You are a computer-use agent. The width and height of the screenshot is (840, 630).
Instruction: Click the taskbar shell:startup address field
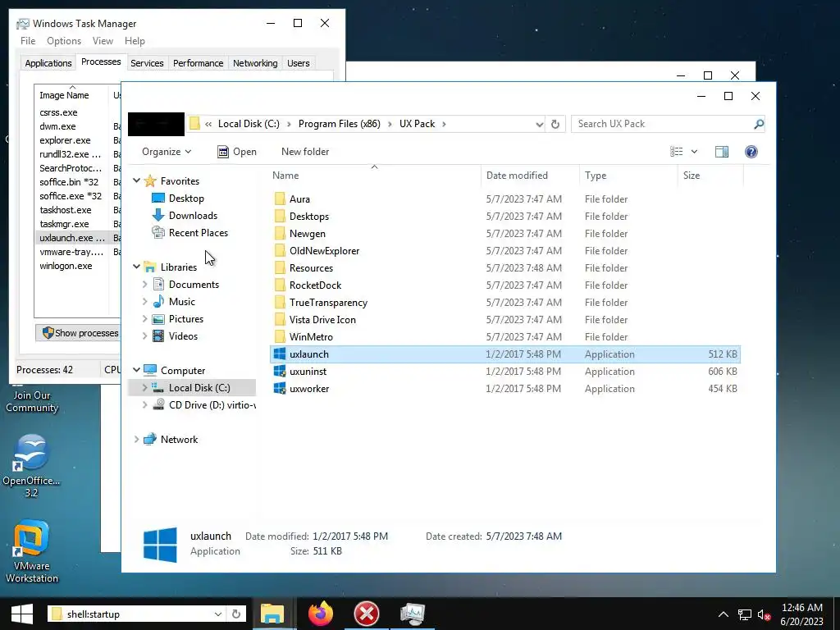click(138, 614)
